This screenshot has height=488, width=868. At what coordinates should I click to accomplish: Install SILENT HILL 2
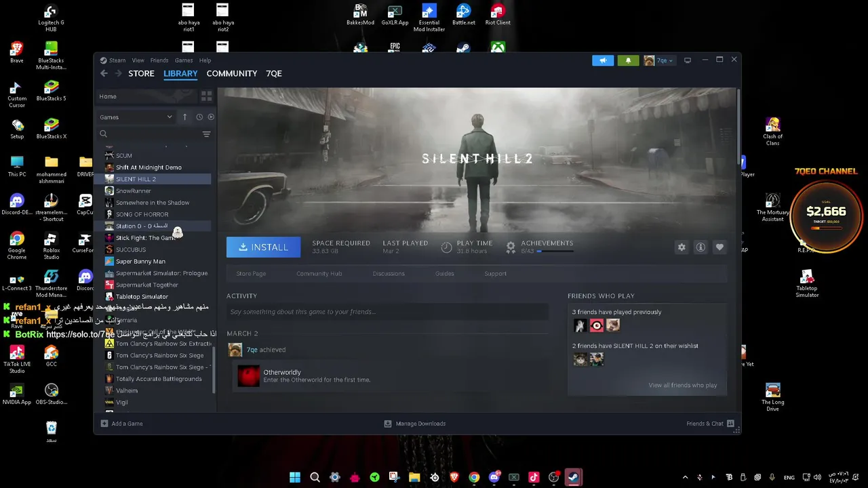pyautogui.click(x=263, y=247)
